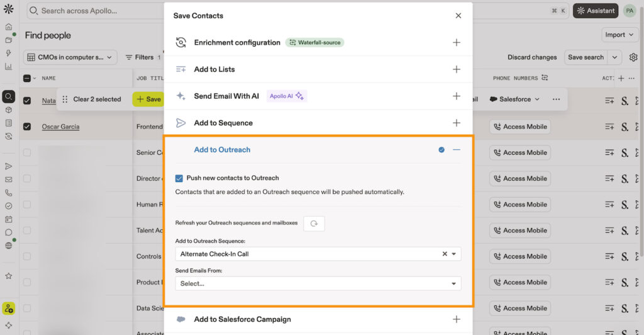Click the Phone Numbers column settings icon
The width and height of the screenshot is (644, 335).
click(545, 77)
